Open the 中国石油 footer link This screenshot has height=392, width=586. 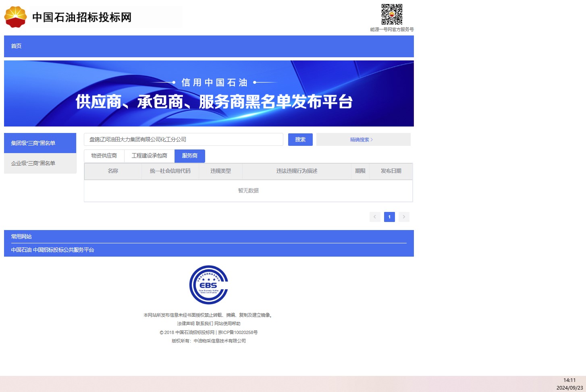pyautogui.click(x=21, y=250)
